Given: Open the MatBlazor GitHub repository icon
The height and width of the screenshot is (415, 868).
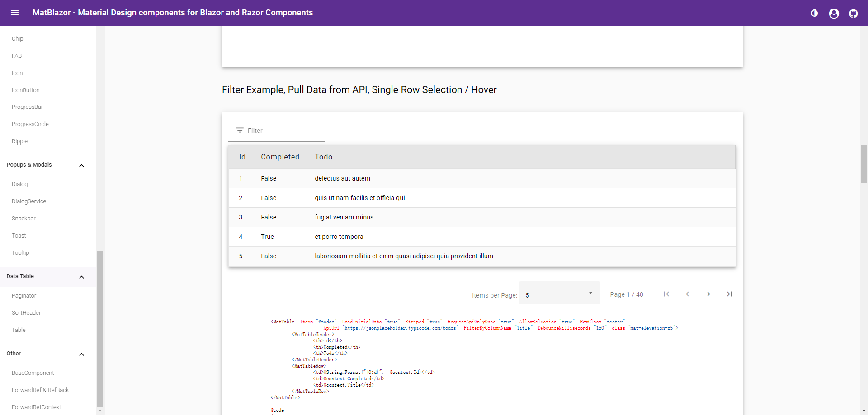Looking at the screenshot, I should point(854,13).
